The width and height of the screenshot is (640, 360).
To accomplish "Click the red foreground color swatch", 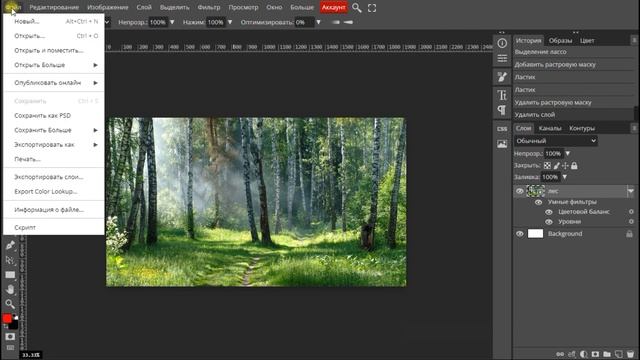I will click(x=7, y=318).
